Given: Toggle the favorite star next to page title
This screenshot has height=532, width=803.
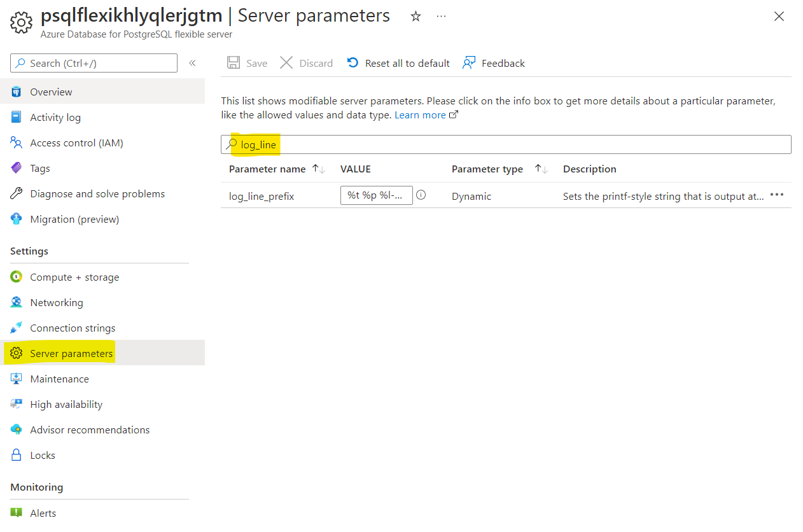Looking at the screenshot, I should coord(415,16).
